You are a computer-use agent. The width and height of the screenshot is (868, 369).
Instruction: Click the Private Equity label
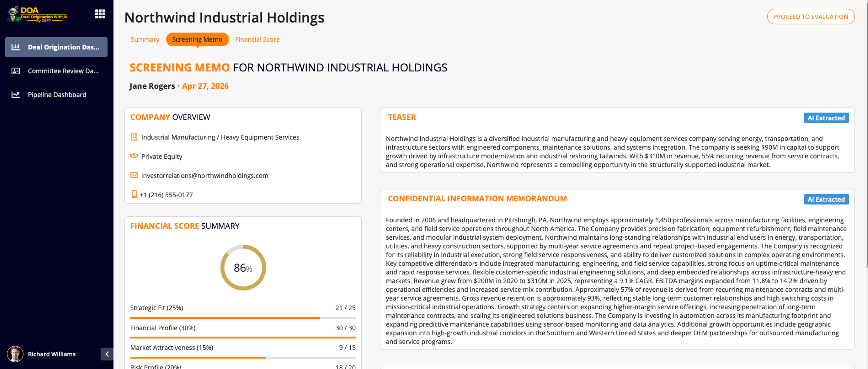162,156
